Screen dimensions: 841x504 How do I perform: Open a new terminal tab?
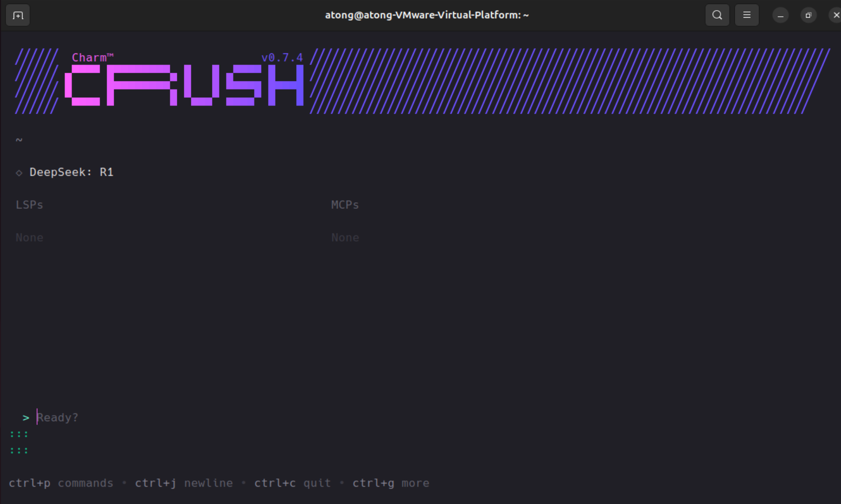point(18,15)
